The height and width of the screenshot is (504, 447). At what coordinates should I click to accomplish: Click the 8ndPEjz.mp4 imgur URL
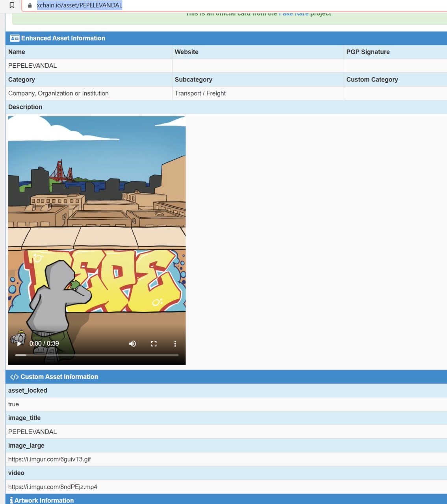click(53, 487)
